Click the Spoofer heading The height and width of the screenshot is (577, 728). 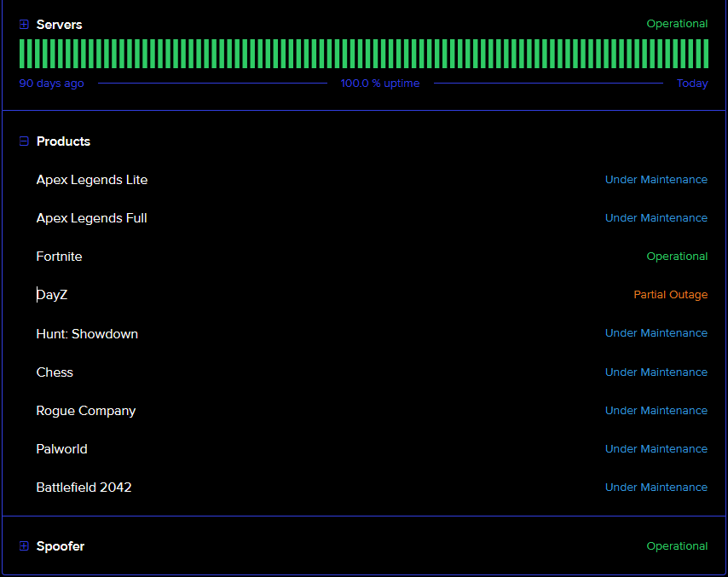(x=61, y=546)
